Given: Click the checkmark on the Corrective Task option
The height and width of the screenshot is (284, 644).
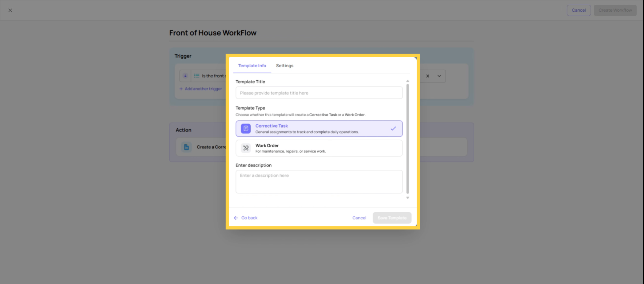Looking at the screenshot, I should [x=393, y=129].
